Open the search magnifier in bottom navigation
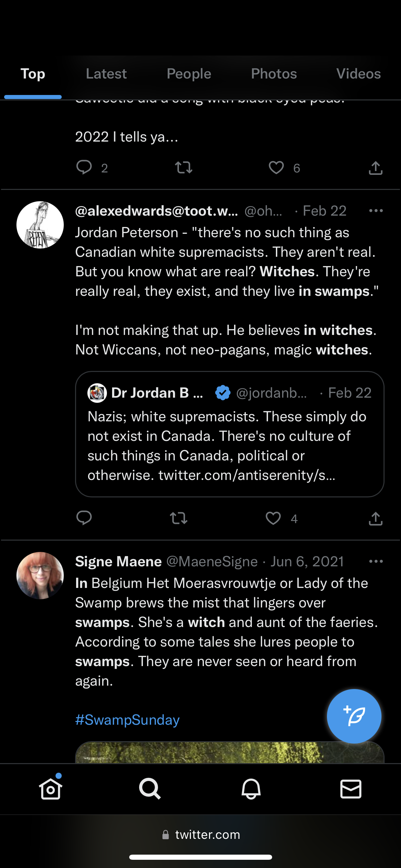Image resolution: width=401 pixels, height=868 pixels. 150,789
